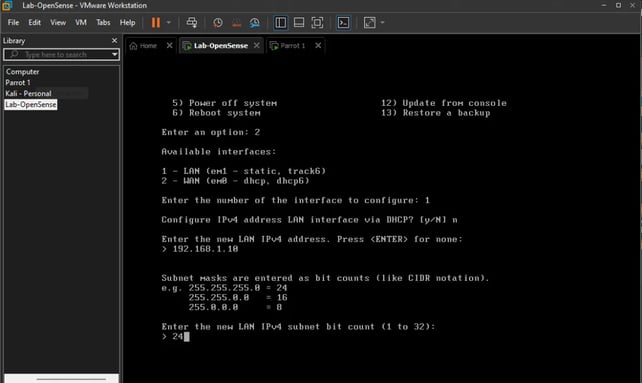Viewport: 642px width, 383px height.
Task: Click '6) Reboot system' console text
Action: (x=216, y=113)
